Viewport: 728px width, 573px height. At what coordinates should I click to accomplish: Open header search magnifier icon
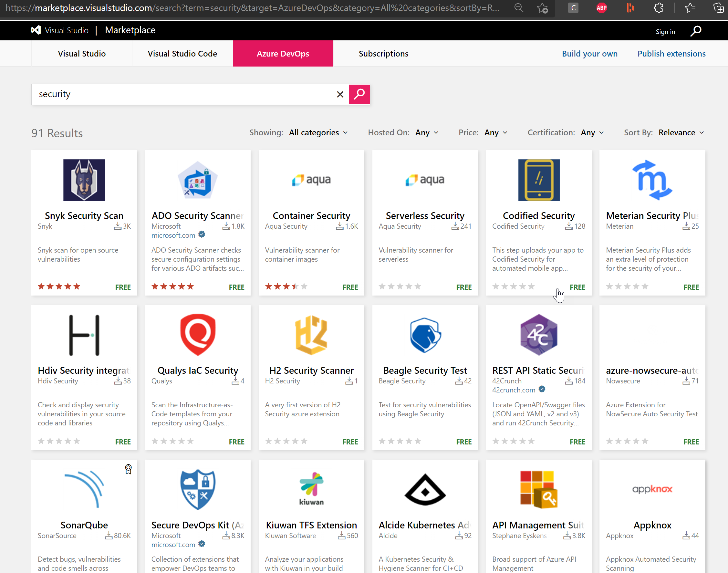[x=696, y=31]
